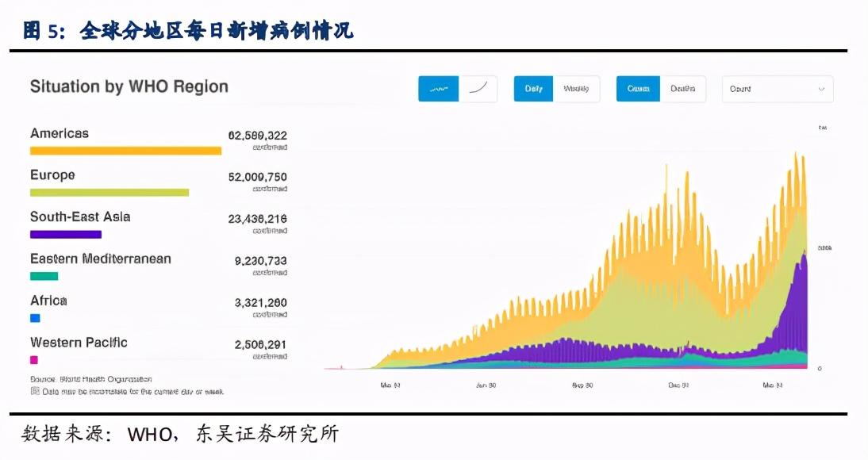Select the Americas region label
Image resolution: width=868 pixels, height=460 pixels.
point(60,133)
